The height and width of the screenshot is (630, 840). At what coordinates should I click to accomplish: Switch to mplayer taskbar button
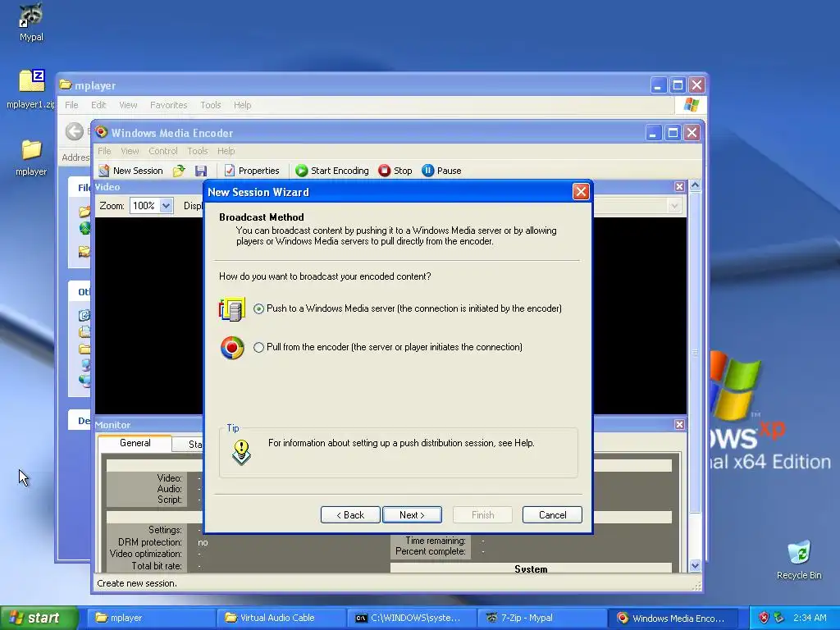click(x=151, y=619)
